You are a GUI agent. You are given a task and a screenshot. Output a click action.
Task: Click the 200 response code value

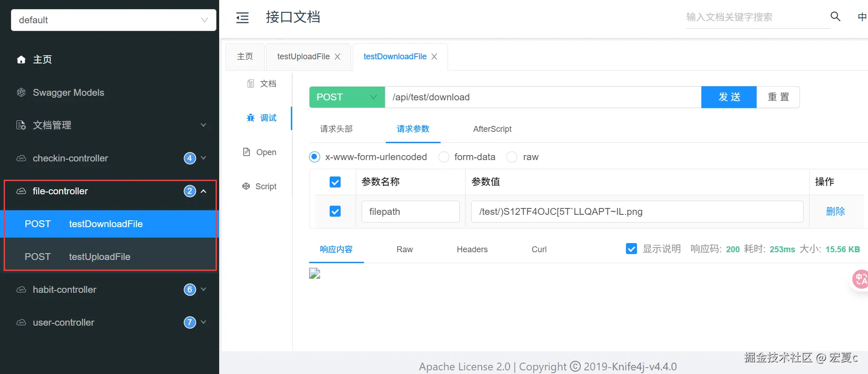pos(733,249)
